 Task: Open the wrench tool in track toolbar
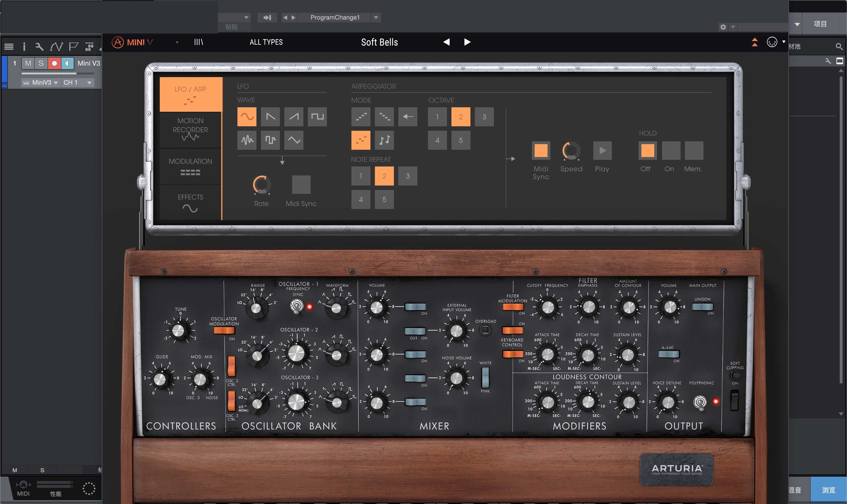39,47
